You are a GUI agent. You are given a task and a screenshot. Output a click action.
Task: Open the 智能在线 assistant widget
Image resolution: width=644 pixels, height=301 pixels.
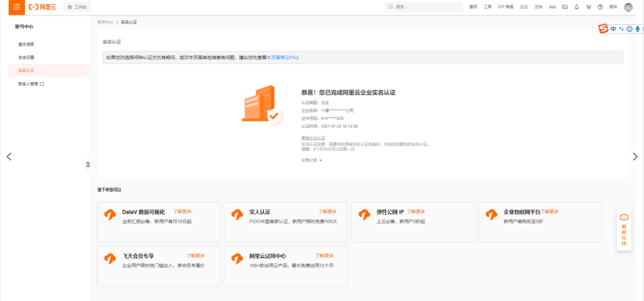coord(624,230)
